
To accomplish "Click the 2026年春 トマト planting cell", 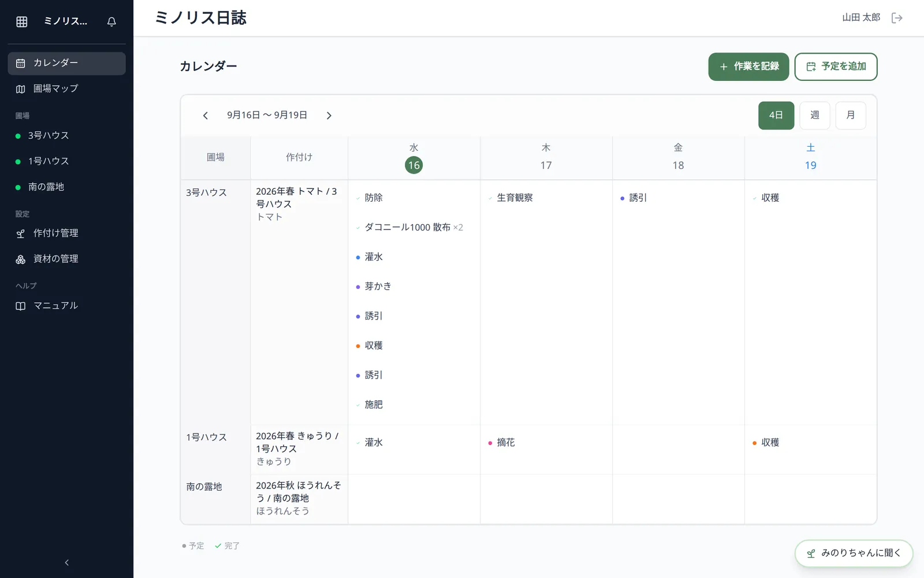I will click(299, 302).
